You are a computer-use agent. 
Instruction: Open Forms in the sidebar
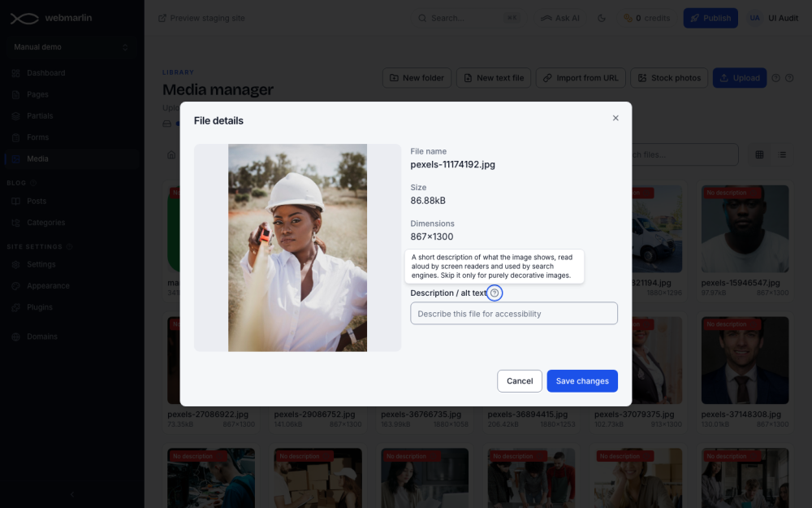click(x=71, y=137)
